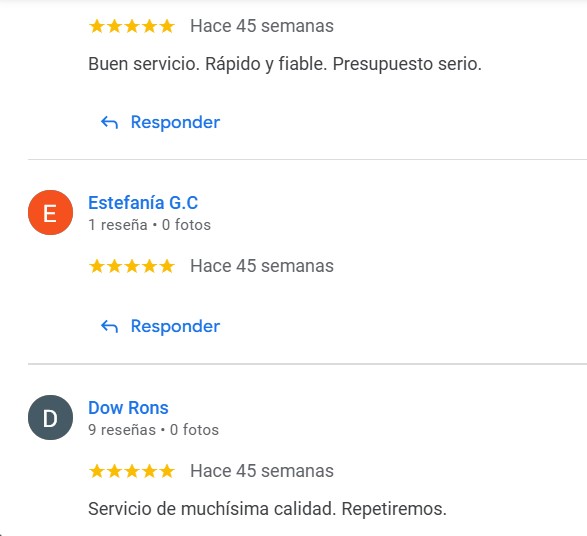Open the Estefanía G.C profile link

143,203
